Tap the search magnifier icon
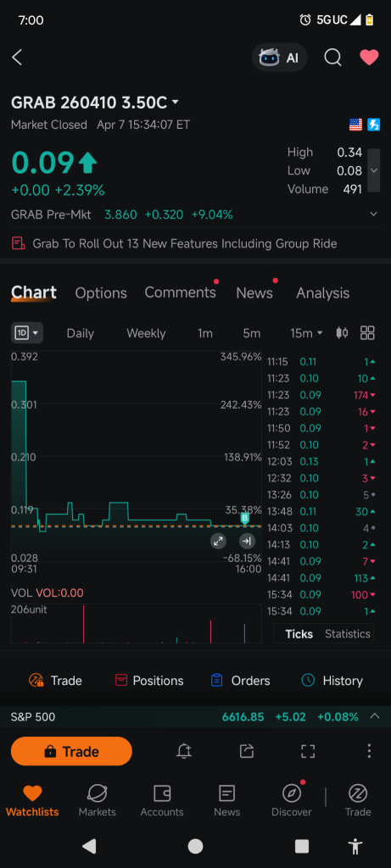This screenshot has width=391, height=868. pos(332,57)
